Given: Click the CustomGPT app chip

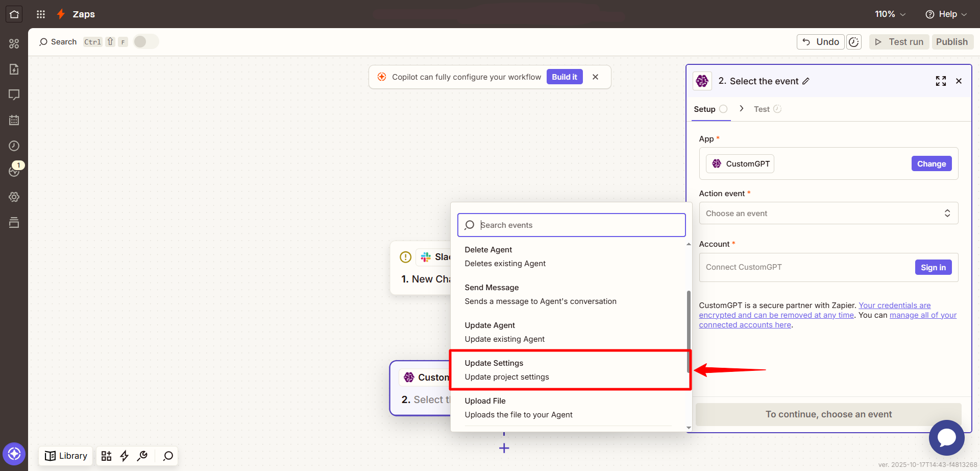Looking at the screenshot, I should 740,163.
